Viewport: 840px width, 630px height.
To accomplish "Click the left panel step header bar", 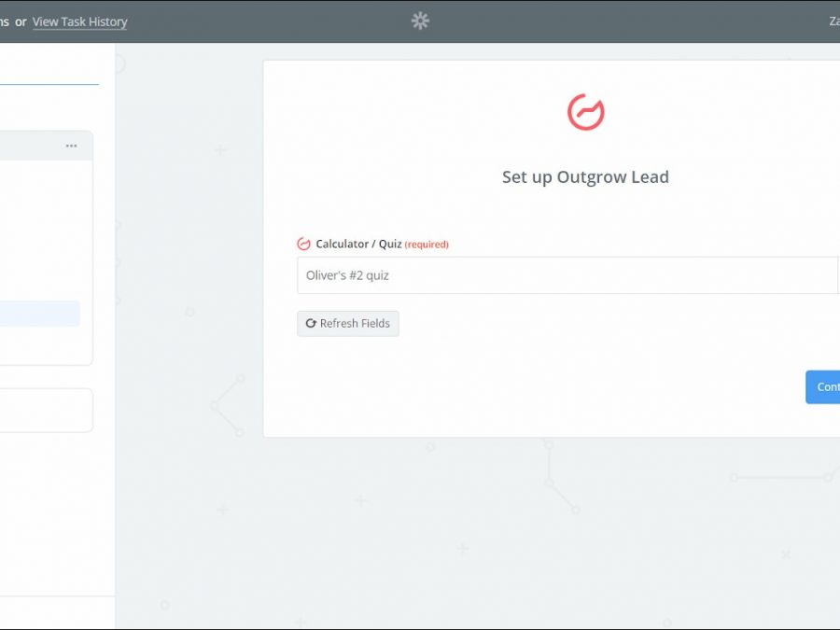I will pyautogui.click(x=33, y=146).
